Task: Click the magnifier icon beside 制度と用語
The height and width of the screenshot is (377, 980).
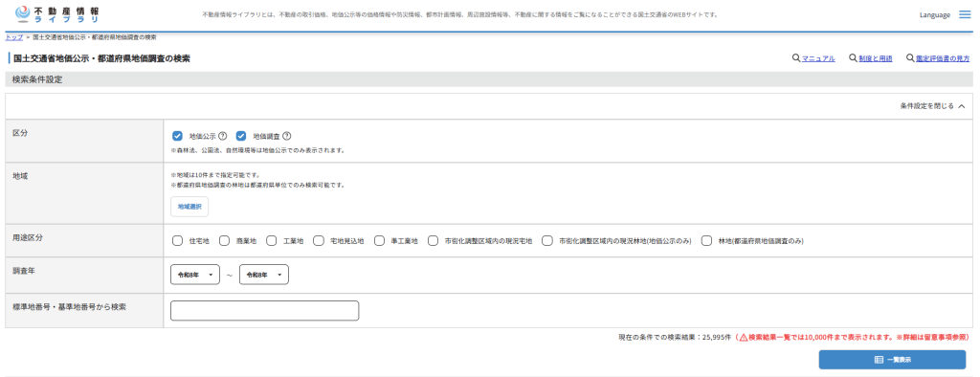Action: 853,58
